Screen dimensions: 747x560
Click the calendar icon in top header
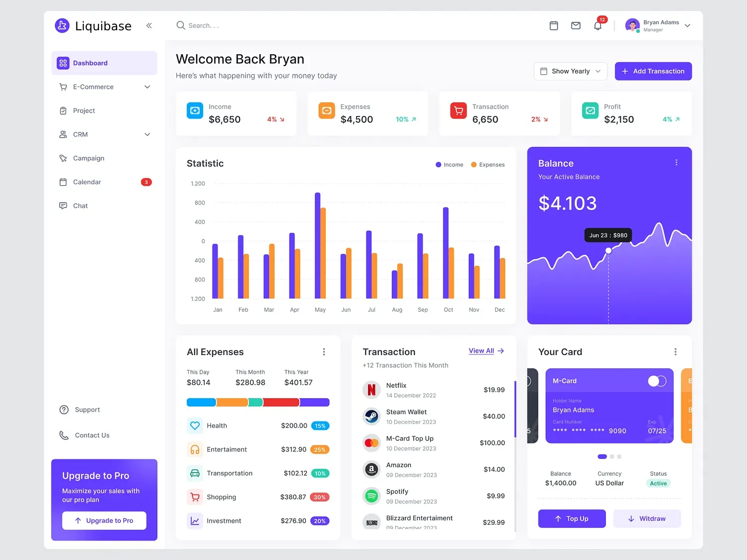coord(554,26)
